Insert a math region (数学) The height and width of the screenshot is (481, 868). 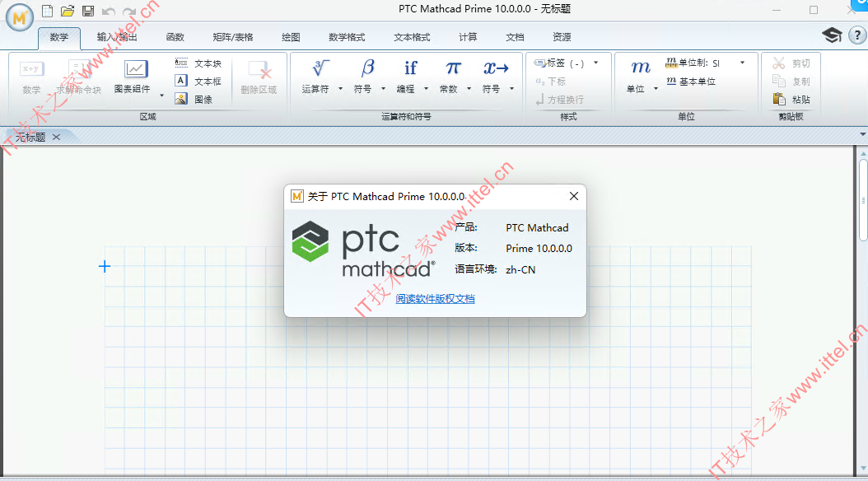(x=31, y=77)
